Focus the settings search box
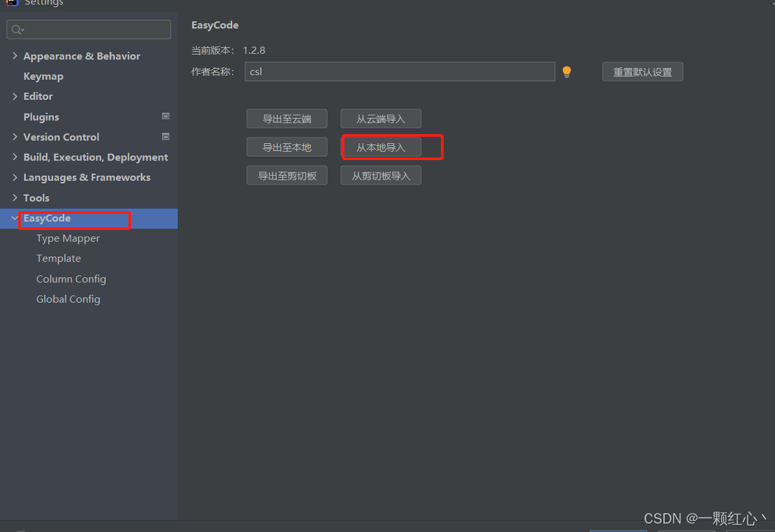 click(89, 30)
